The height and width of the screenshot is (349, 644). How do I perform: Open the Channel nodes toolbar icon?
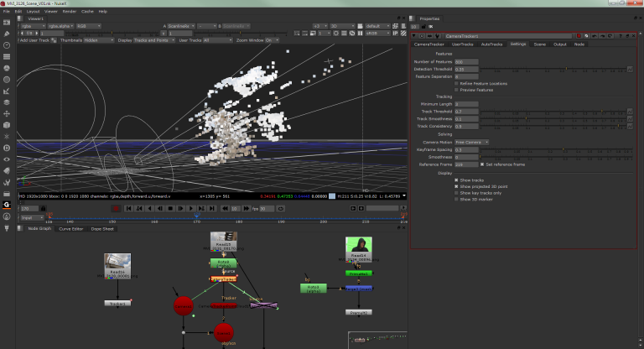[7, 57]
